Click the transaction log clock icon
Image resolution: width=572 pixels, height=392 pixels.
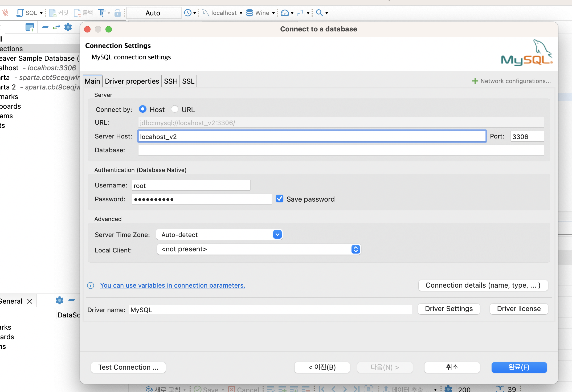pyautogui.click(x=187, y=13)
